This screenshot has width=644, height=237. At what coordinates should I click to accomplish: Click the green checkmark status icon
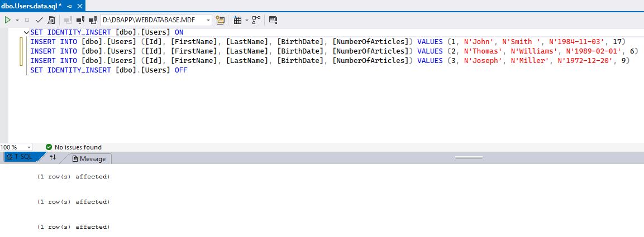[x=49, y=147]
